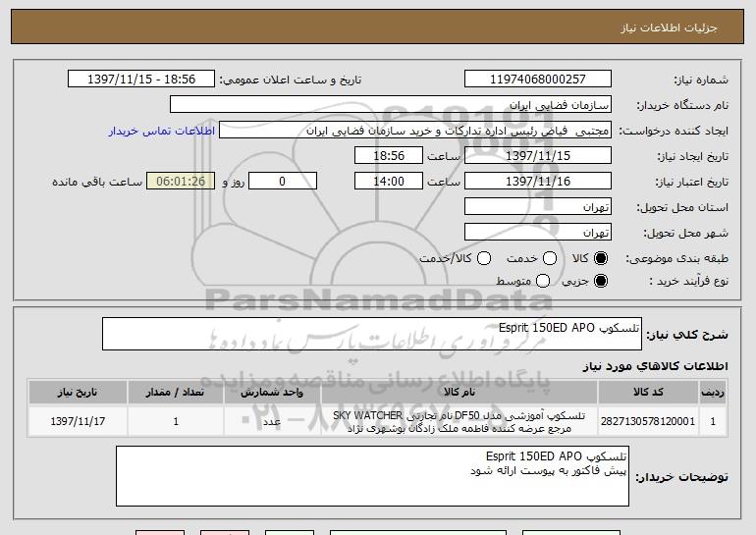This screenshot has width=756, height=535.
Task: Select the کالا radio button
Action: pos(601,259)
